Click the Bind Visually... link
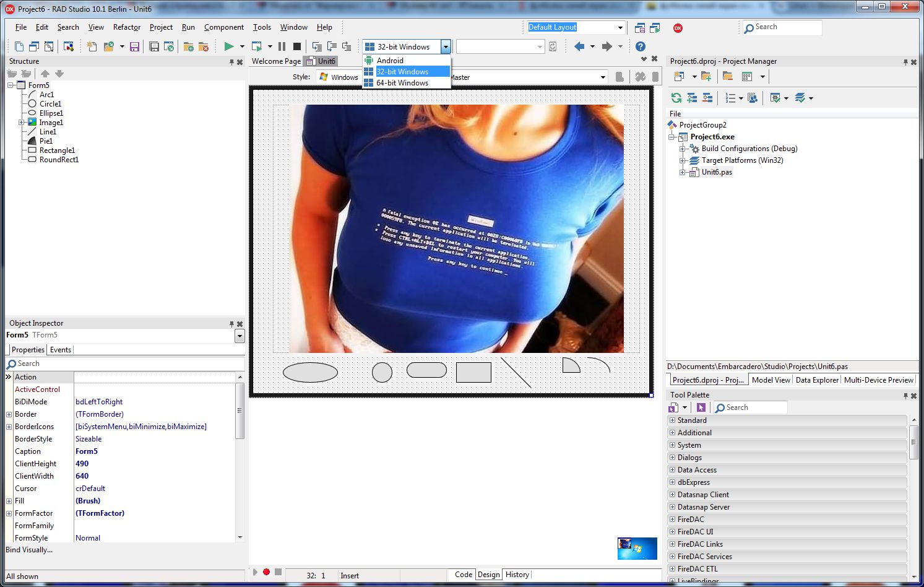The image size is (924, 587). pyautogui.click(x=29, y=550)
